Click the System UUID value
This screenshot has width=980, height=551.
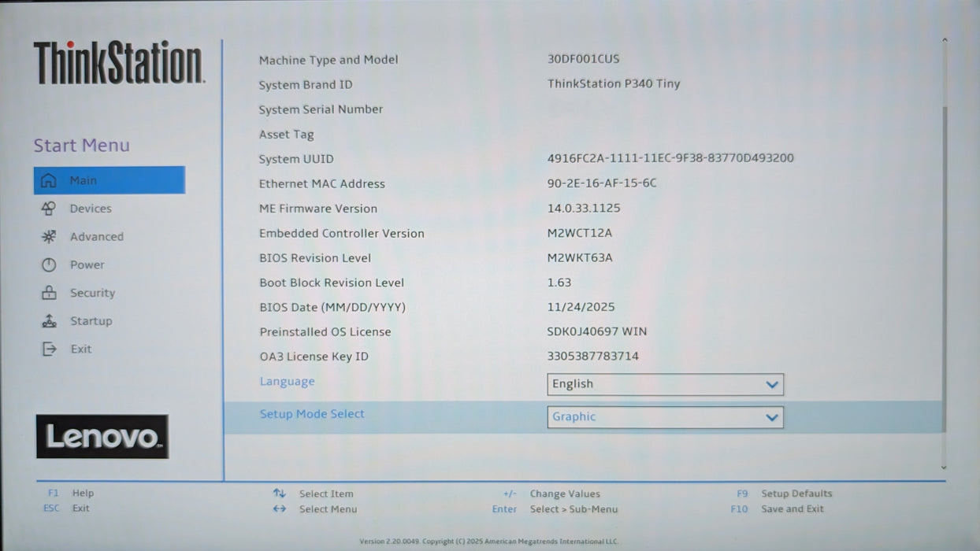click(x=670, y=158)
